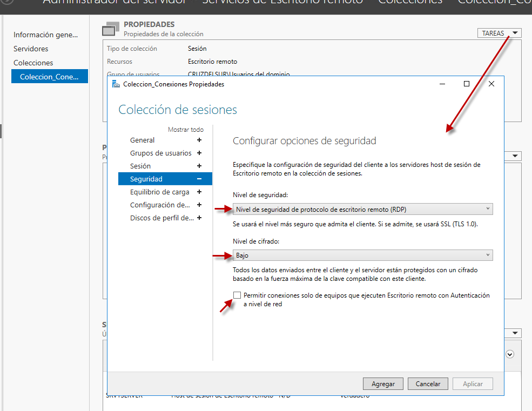Click round chevron expand button at right
The width and height of the screenshot is (532, 411).
[x=510, y=354]
